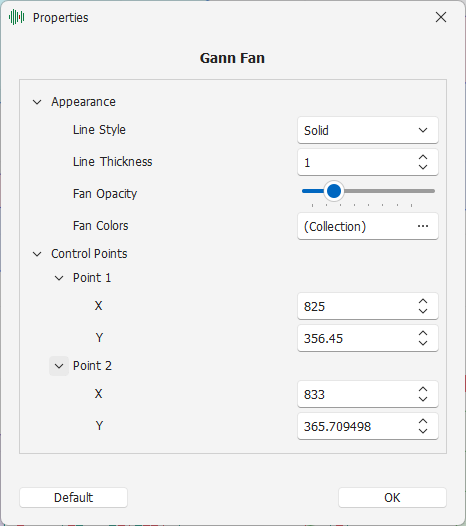
Task: Click the app waveform icon in title bar
Action: coord(16,17)
